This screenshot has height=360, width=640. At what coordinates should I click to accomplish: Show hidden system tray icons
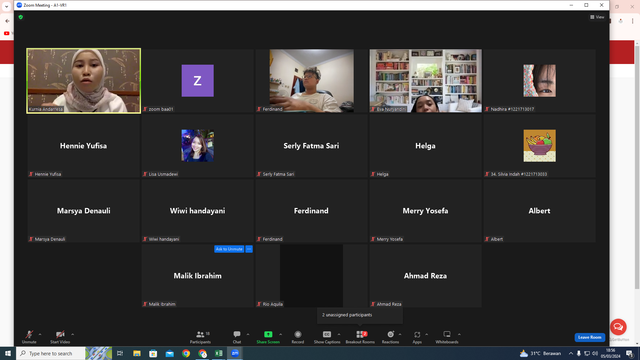pos(571,353)
